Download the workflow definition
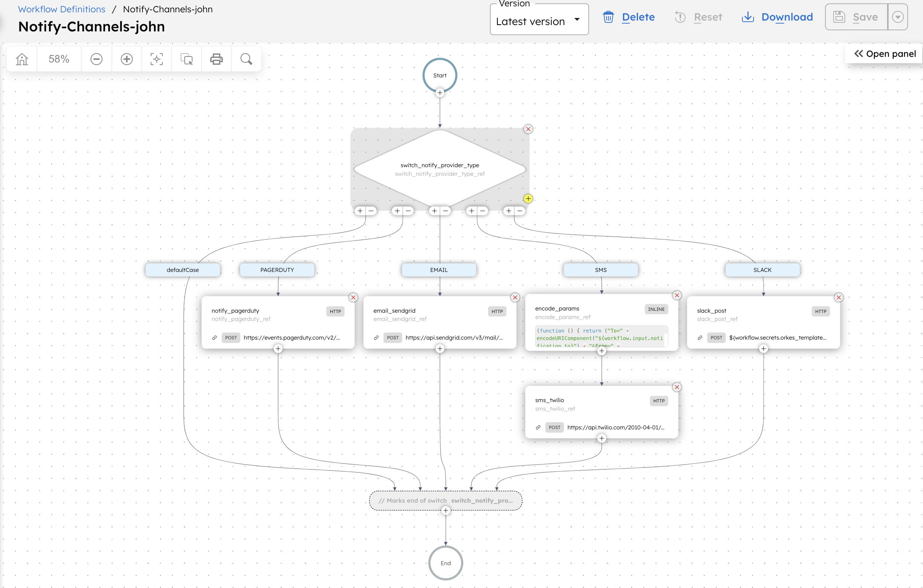 coord(777,17)
